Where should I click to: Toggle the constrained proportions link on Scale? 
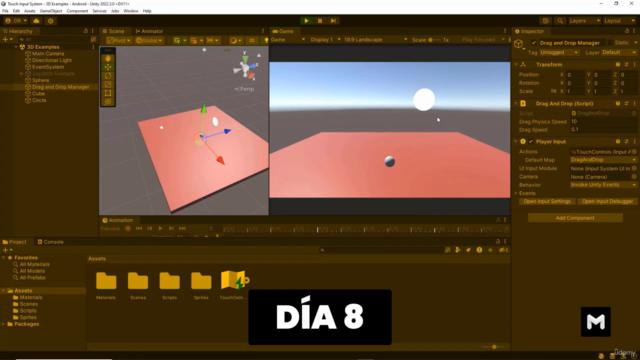click(x=553, y=91)
